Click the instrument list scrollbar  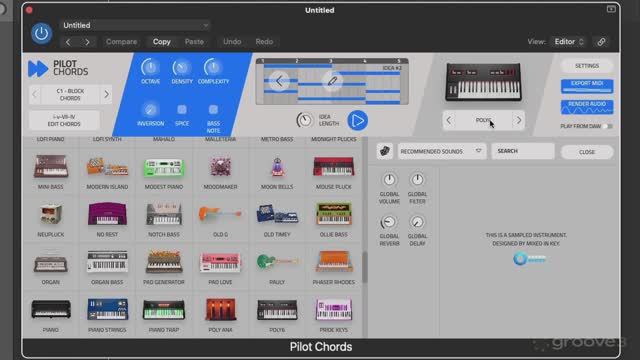(x=364, y=267)
